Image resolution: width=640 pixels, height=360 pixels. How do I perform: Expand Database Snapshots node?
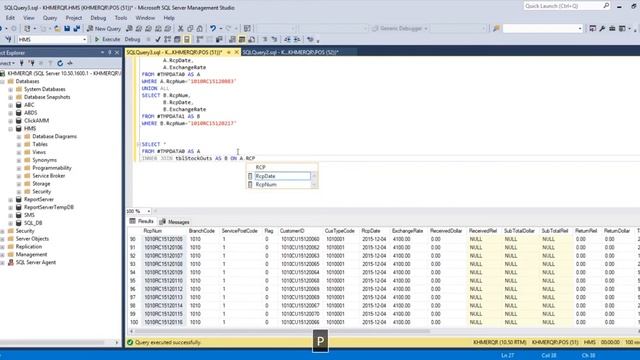pyautogui.click(x=11, y=97)
